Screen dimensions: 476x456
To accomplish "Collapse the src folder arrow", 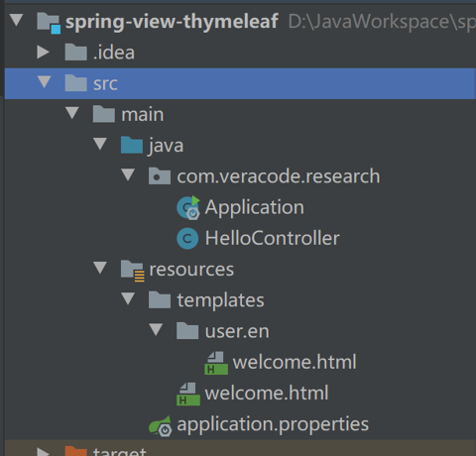I will 44,82.
